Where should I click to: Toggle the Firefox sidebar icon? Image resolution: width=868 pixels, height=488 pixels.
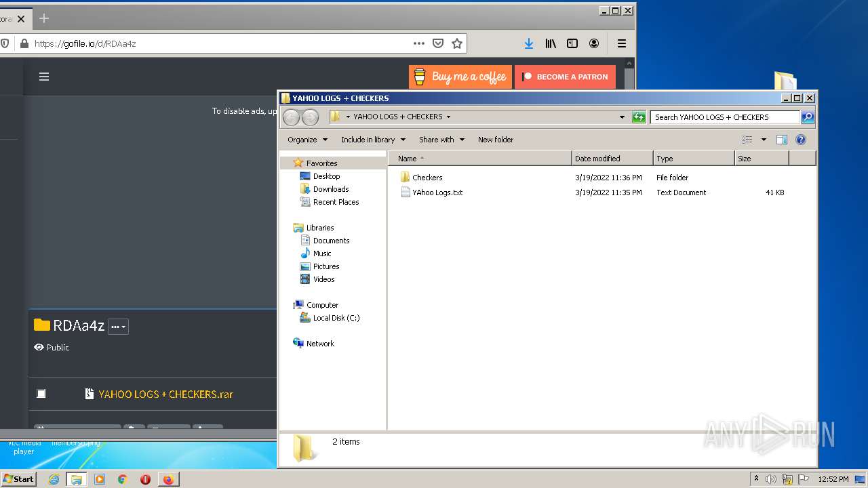click(x=572, y=43)
